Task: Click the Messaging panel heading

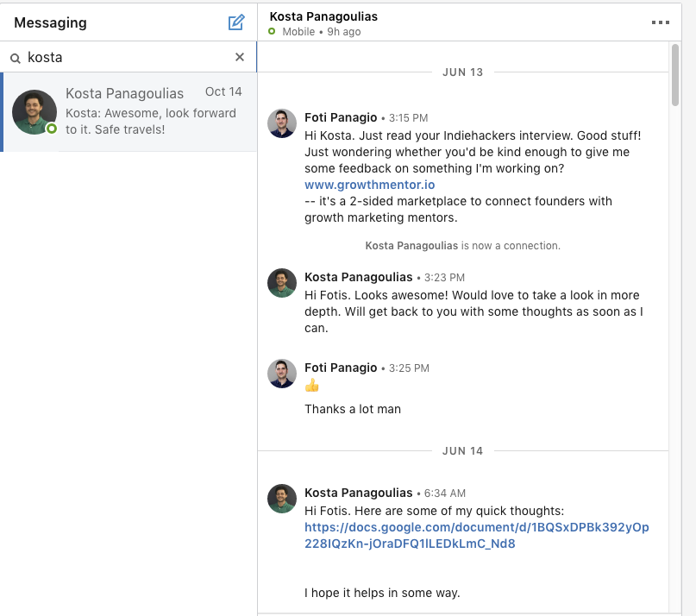Action: pyautogui.click(x=50, y=22)
